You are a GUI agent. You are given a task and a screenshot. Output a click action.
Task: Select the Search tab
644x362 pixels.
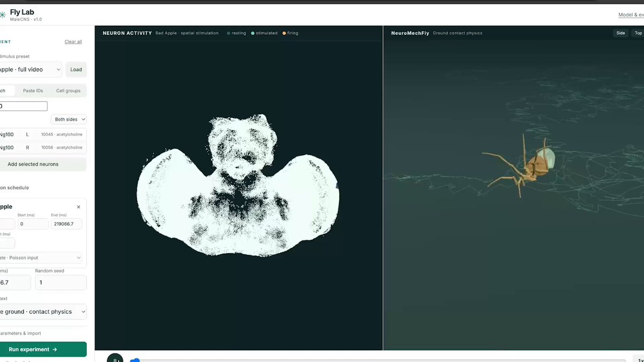point(6,91)
